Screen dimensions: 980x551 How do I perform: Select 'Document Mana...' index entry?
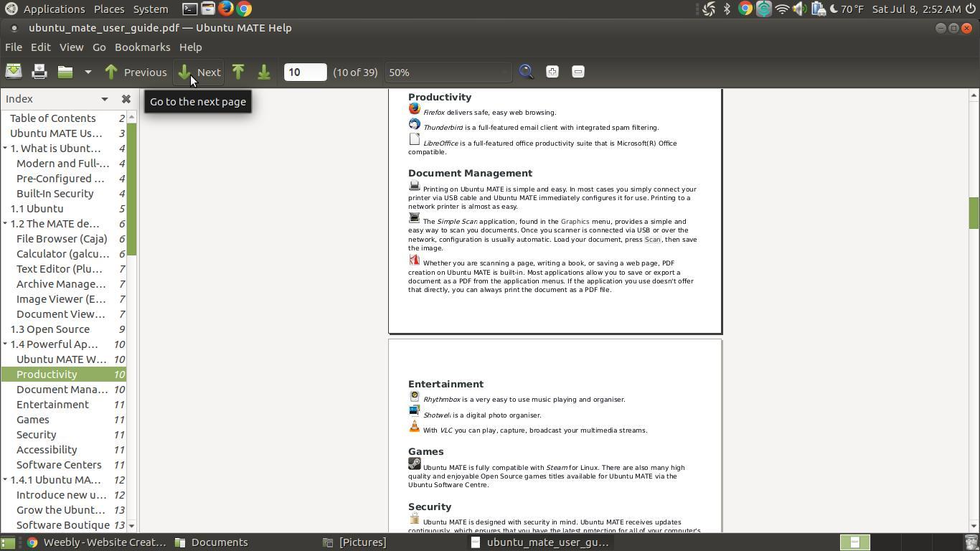point(64,390)
